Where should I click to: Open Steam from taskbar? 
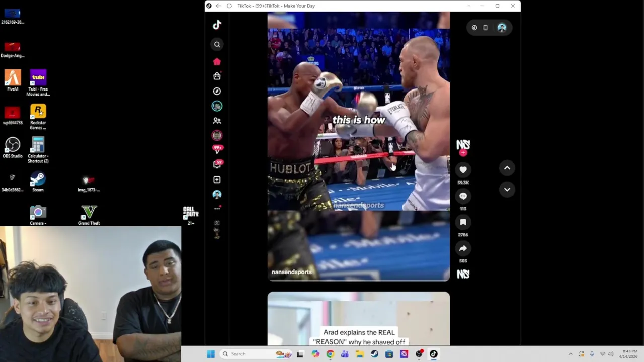coord(374,354)
